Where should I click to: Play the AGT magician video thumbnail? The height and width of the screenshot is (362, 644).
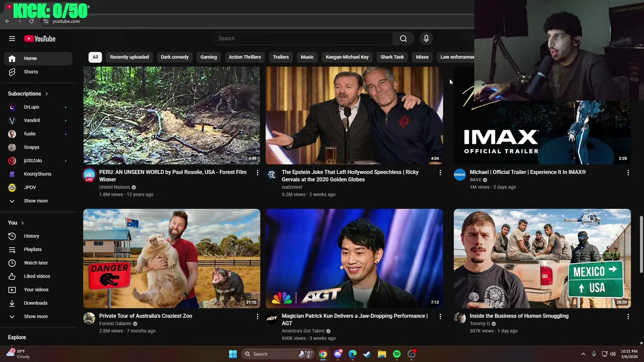[x=354, y=258]
